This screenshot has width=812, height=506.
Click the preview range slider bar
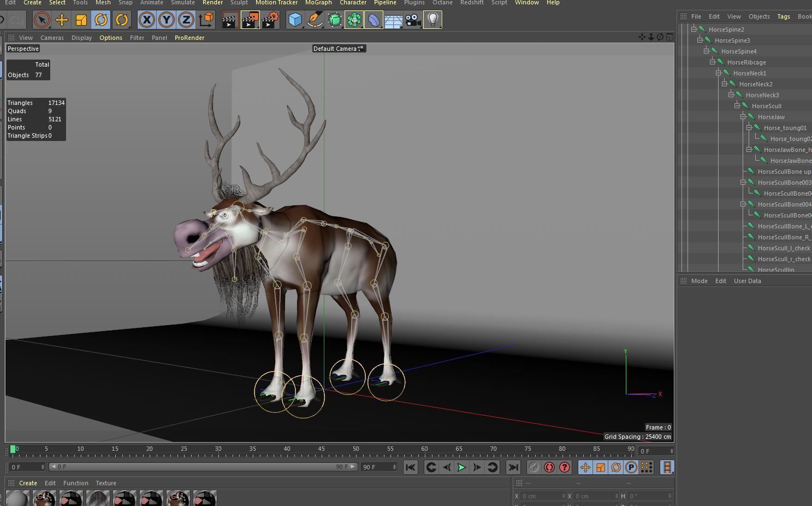click(204, 467)
